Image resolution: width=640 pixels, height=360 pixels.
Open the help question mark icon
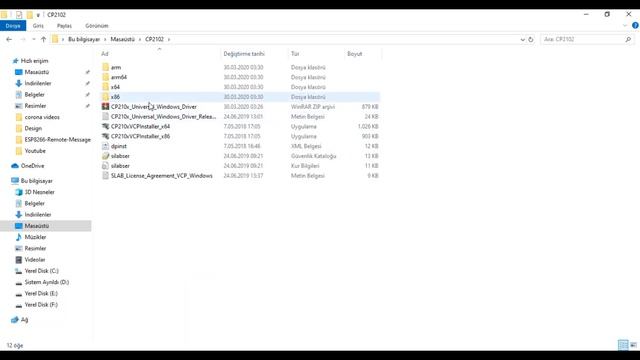tap(635, 25)
